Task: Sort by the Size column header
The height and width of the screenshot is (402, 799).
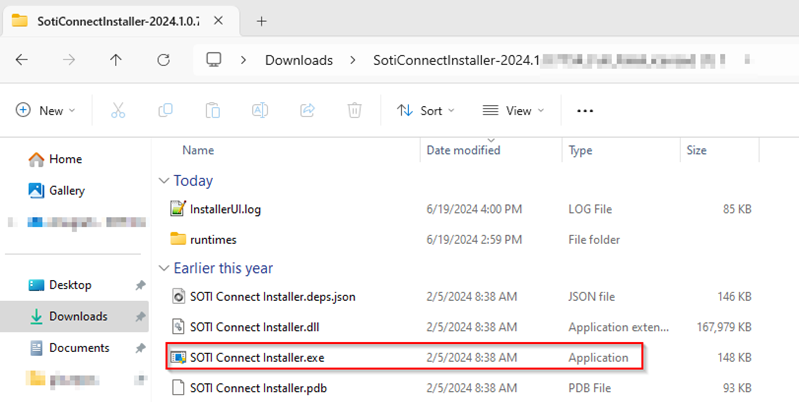Action: point(696,150)
